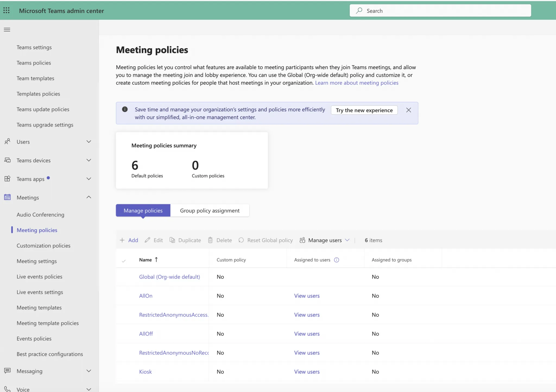View users assigned to Kiosk

click(307, 372)
